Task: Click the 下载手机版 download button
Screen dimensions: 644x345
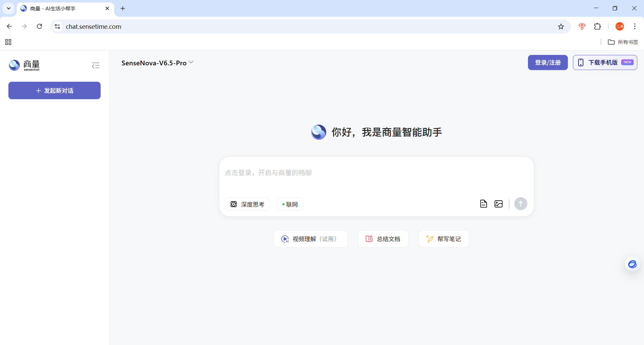Action: point(605,63)
